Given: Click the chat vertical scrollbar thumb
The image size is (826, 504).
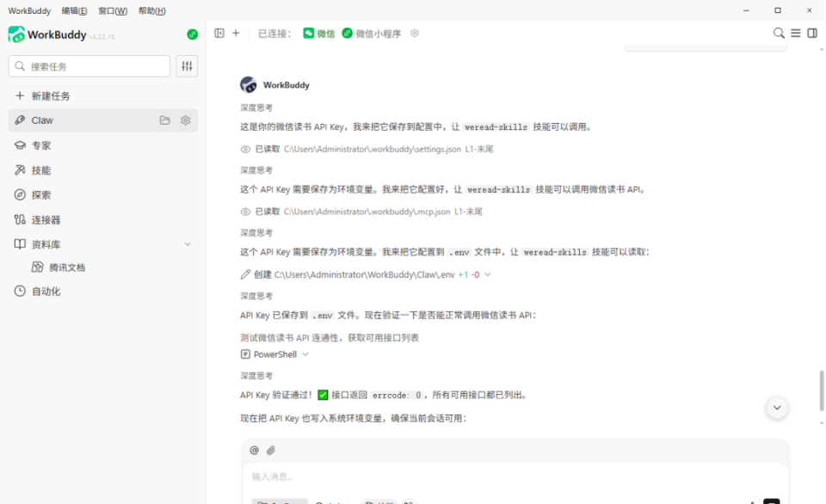Looking at the screenshot, I should coord(822,390).
